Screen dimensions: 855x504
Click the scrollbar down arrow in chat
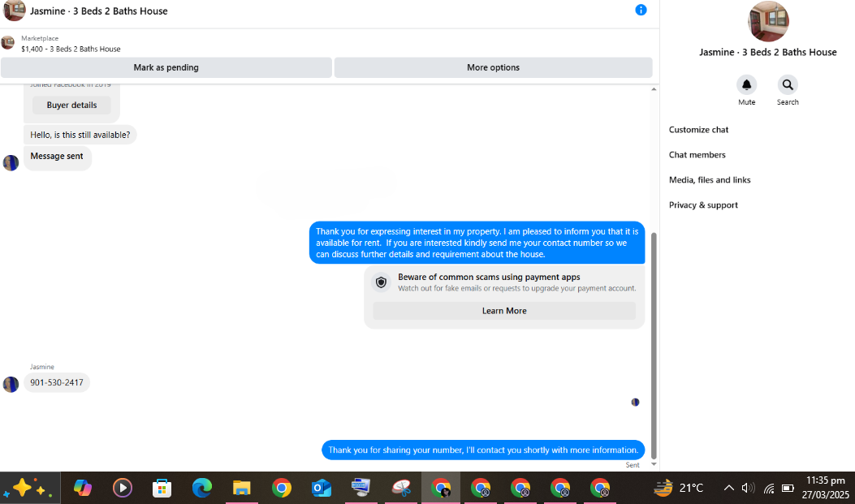654,464
